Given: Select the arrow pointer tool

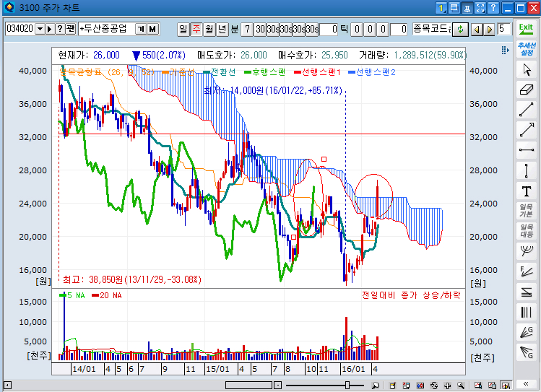Looking at the screenshot, I should 526,70.
